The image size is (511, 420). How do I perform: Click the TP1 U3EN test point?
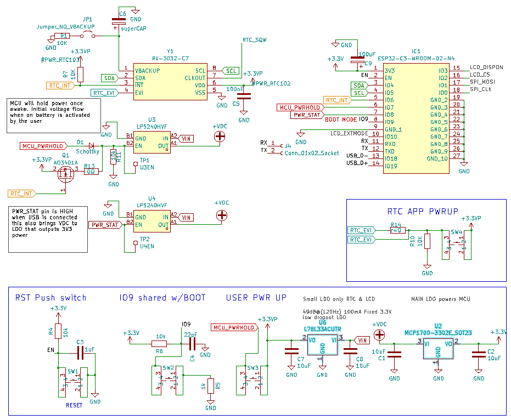click(x=135, y=163)
